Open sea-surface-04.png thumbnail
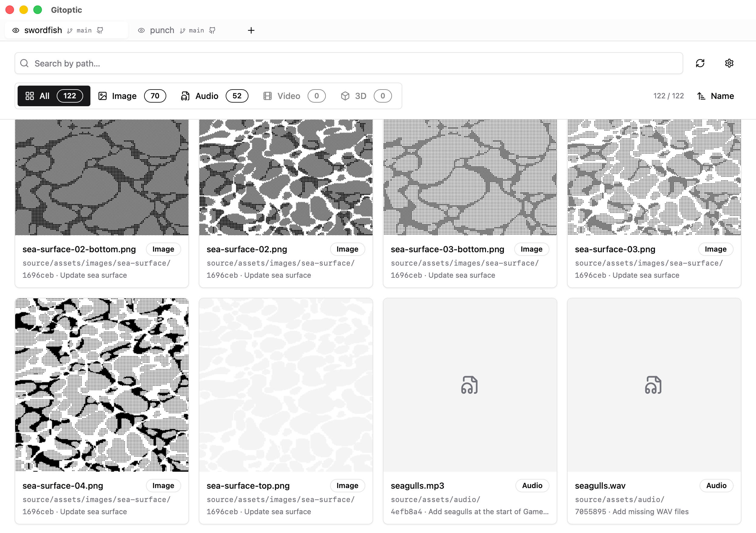Viewport: 756px width, 533px height. pos(102,385)
